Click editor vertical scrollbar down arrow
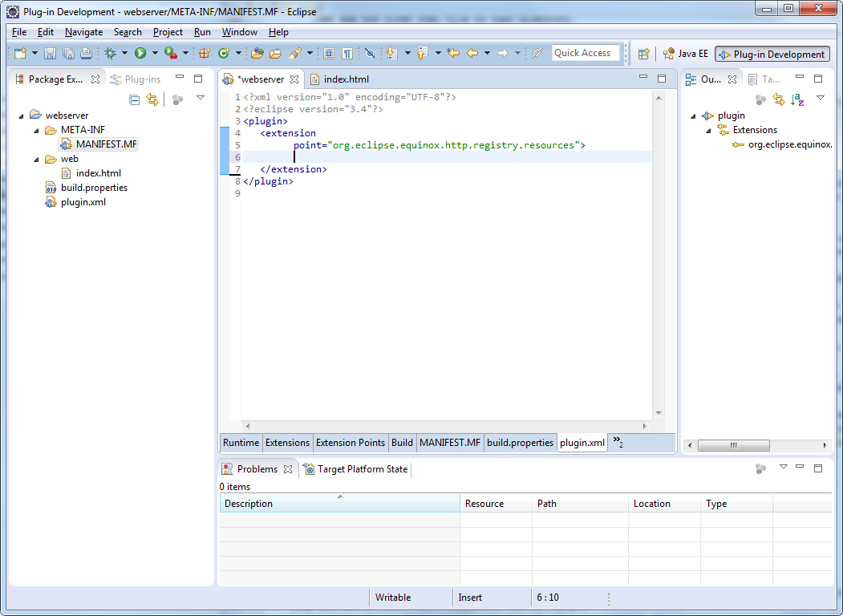 659,413
